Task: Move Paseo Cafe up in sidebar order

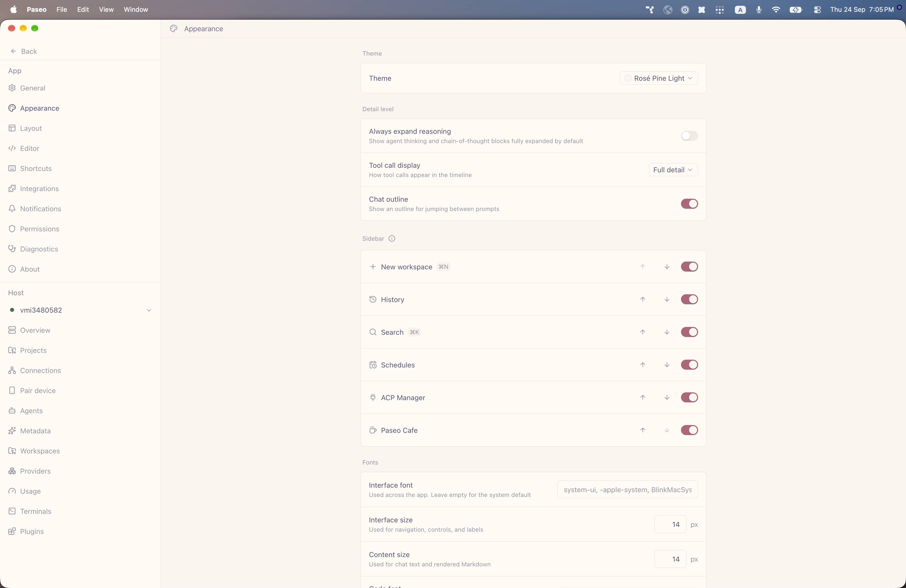Action: [643, 430]
